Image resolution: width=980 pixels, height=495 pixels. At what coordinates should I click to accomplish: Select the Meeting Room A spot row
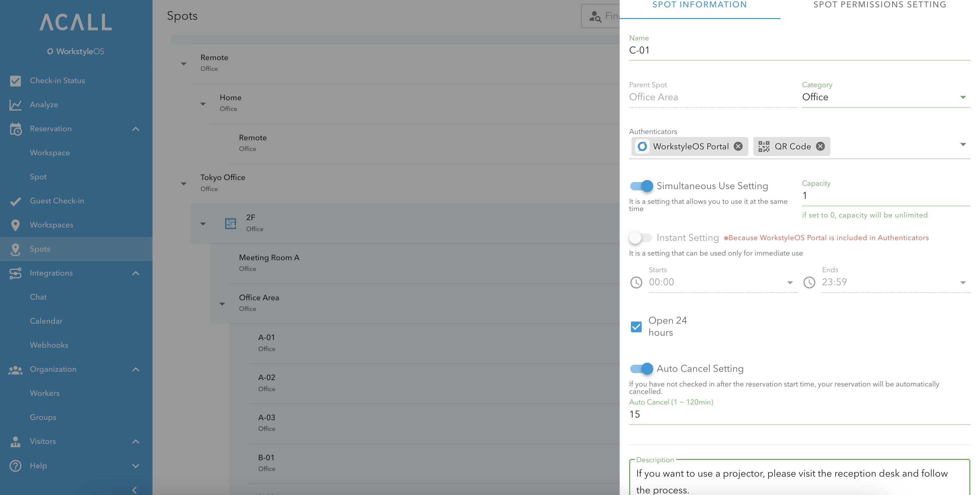(x=415, y=263)
